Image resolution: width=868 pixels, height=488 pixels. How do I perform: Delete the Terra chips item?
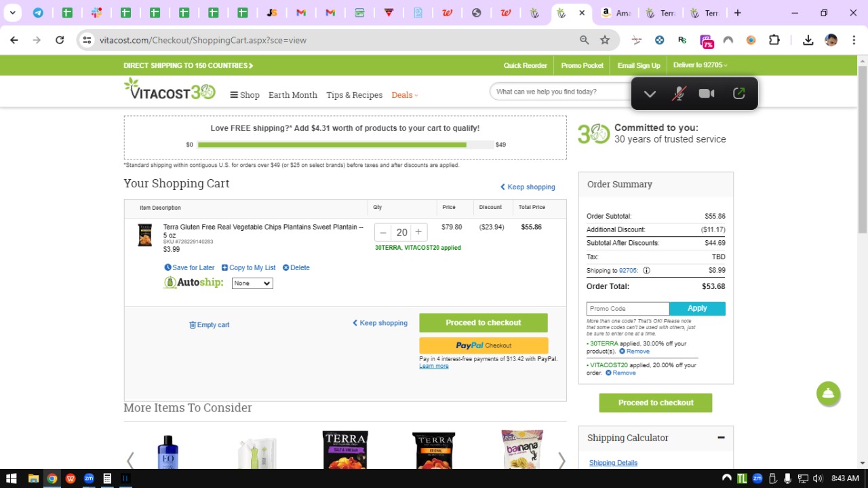tap(296, 267)
